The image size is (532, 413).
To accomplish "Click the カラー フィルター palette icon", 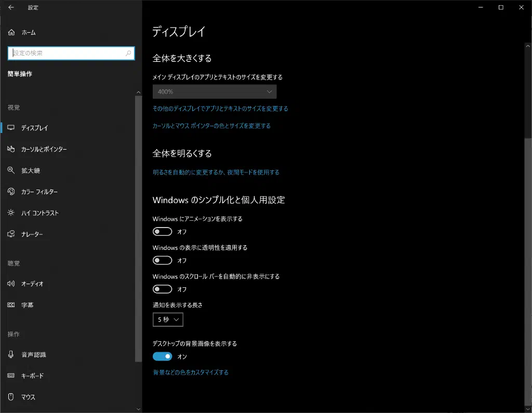I will (11, 192).
